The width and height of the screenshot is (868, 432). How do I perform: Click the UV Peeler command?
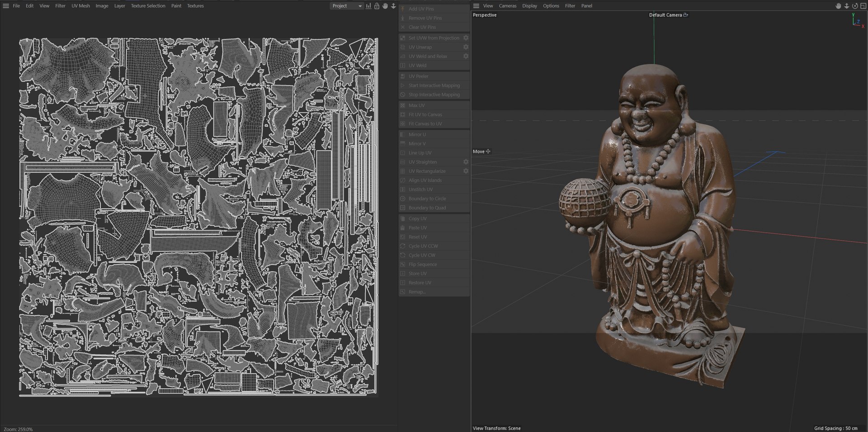click(434, 76)
